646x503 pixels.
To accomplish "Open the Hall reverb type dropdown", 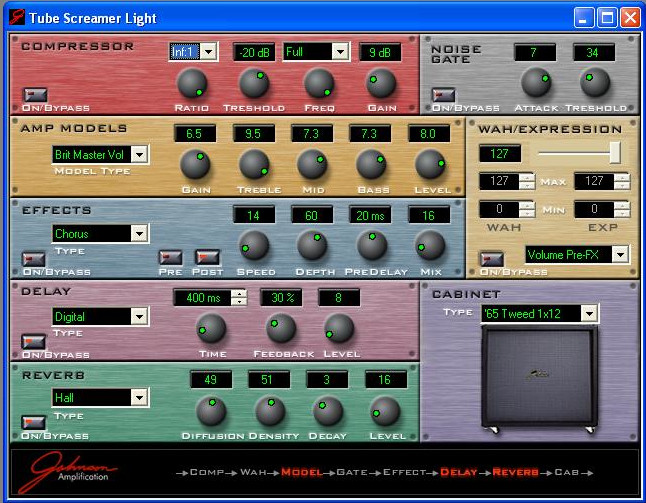I will (x=140, y=398).
